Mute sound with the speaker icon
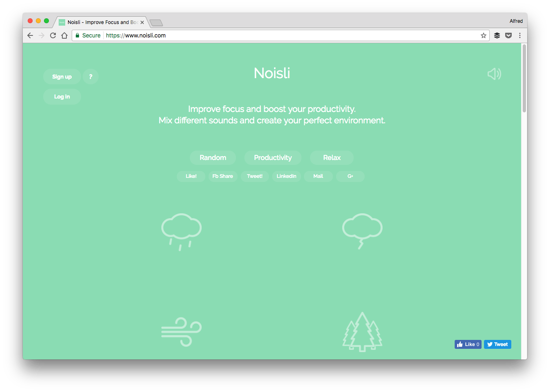Image resolution: width=550 pixels, height=392 pixels. pyautogui.click(x=494, y=74)
